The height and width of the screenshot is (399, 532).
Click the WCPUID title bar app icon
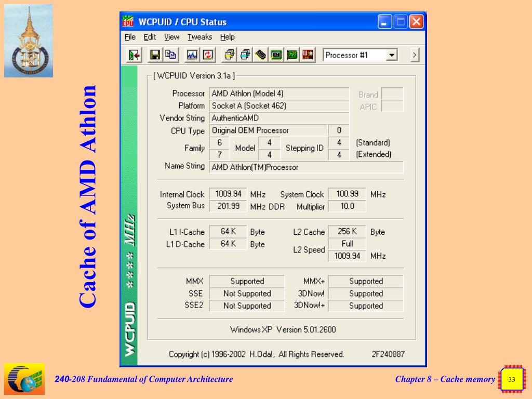click(x=128, y=21)
